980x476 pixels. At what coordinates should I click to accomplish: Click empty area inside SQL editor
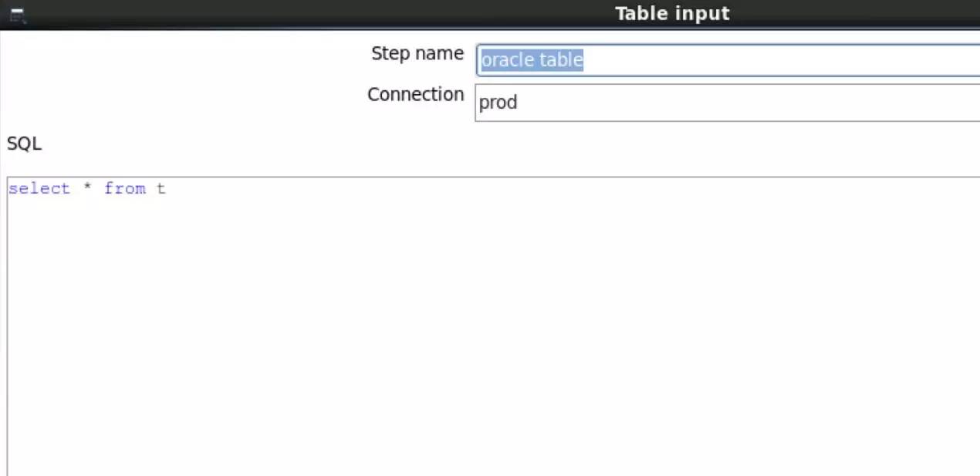pyautogui.click(x=494, y=332)
